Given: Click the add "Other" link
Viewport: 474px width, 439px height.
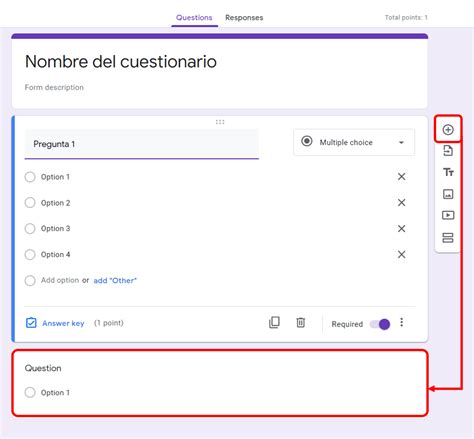Looking at the screenshot, I should 115,280.
